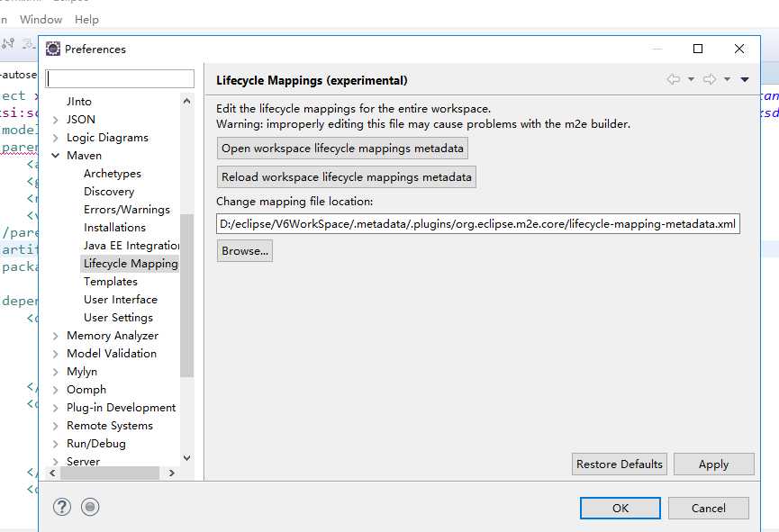Select Lifecycle Mappings tree item
Image resolution: width=779 pixels, height=532 pixels.
pos(131,263)
